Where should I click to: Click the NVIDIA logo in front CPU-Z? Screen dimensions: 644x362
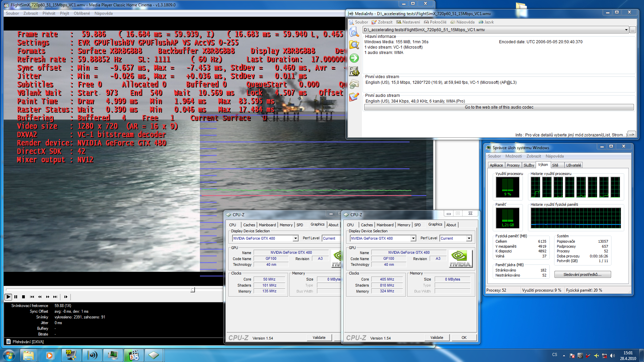point(461,258)
